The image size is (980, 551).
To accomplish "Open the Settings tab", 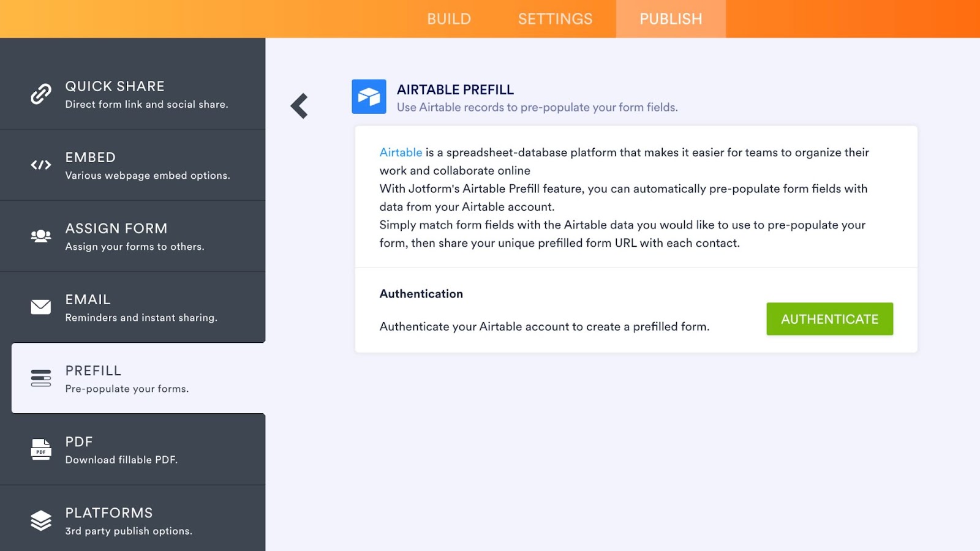I will [556, 19].
